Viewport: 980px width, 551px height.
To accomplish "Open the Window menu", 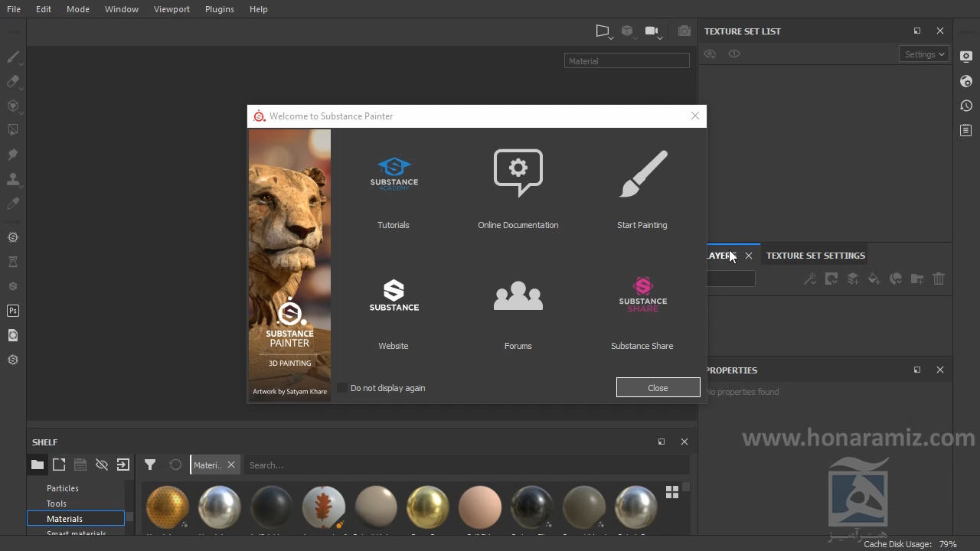I will point(122,9).
